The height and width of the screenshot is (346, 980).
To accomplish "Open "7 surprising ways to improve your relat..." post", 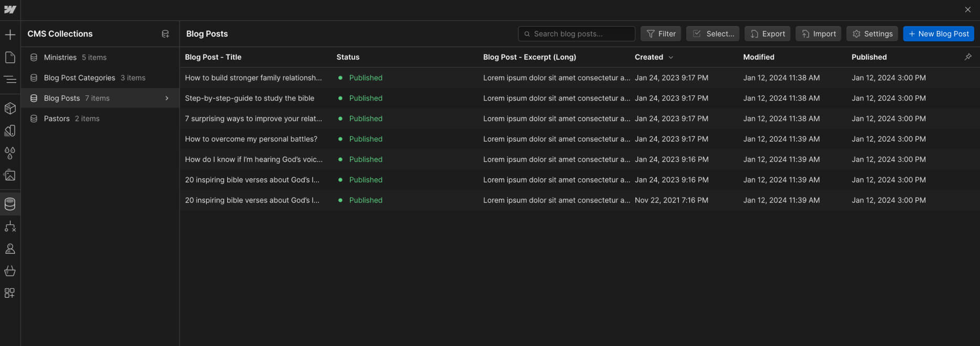I will coord(253,118).
